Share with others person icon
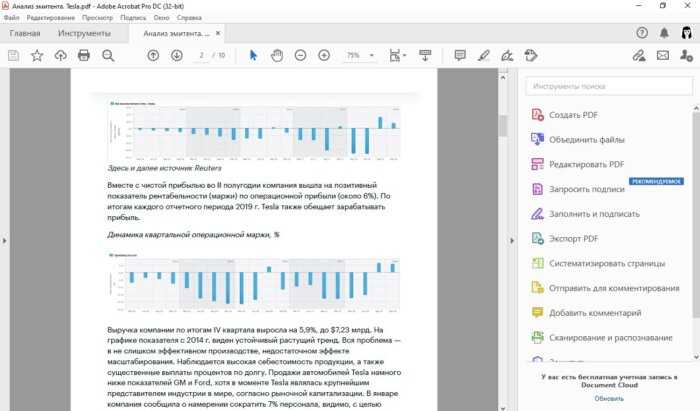This screenshot has height=411, width=700. [x=686, y=55]
